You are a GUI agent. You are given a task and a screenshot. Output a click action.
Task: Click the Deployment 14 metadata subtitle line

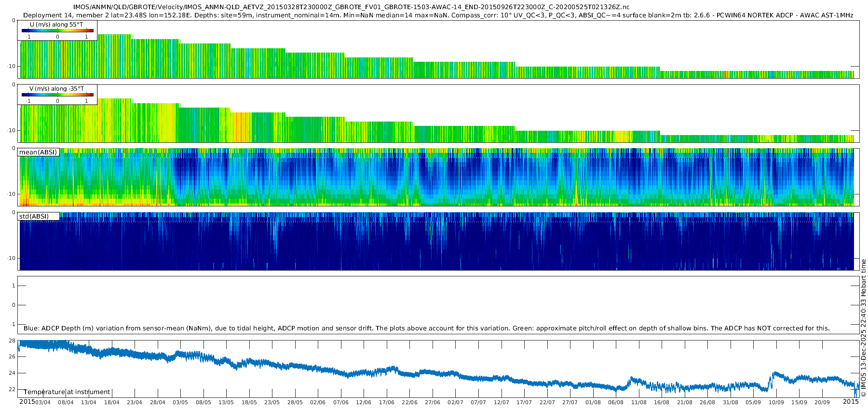(x=438, y=15)
